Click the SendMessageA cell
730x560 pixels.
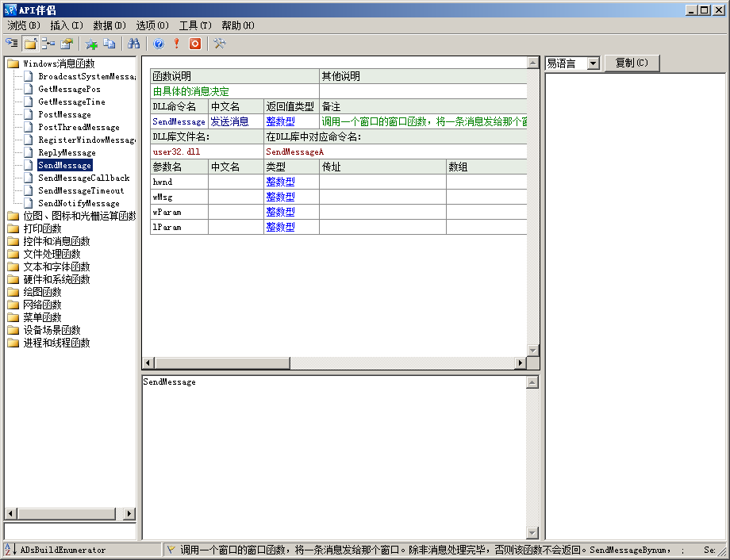pyautogui.click(x=395, y=152)
